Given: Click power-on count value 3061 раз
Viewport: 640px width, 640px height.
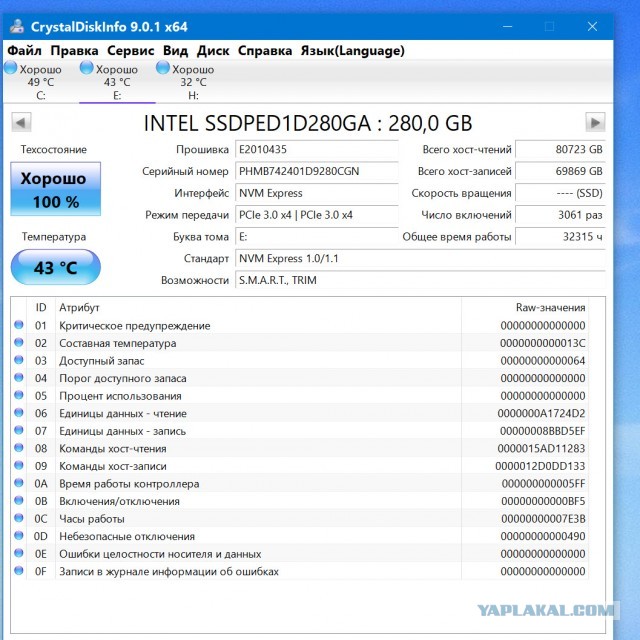Looking at the screenshot, I should pos(560,215).
